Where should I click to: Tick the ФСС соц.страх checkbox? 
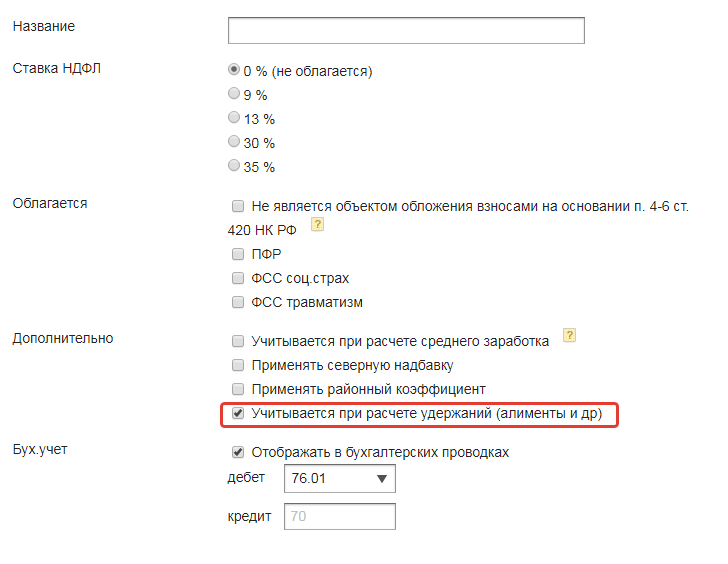coord(238,278)
